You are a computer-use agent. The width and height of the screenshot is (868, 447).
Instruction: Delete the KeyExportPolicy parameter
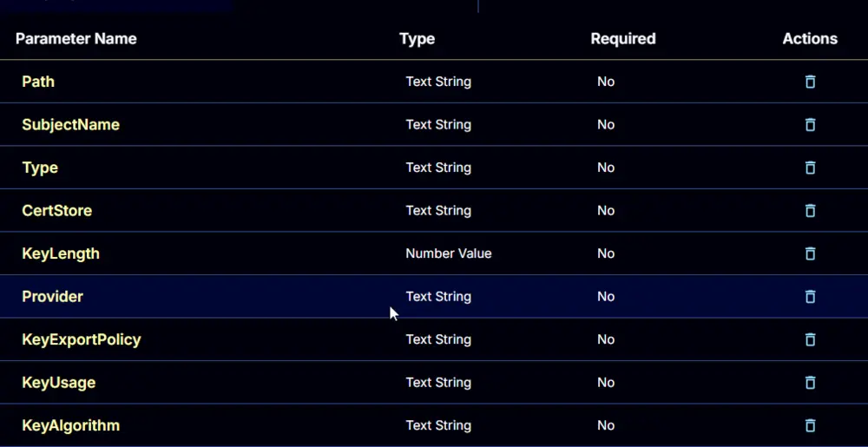pos(810,339)
